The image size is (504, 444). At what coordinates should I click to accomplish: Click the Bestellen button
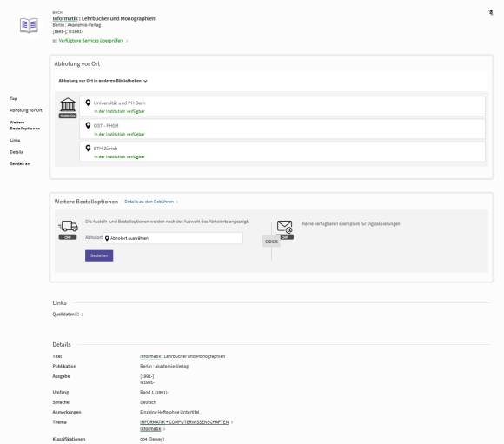click(99, 255)
